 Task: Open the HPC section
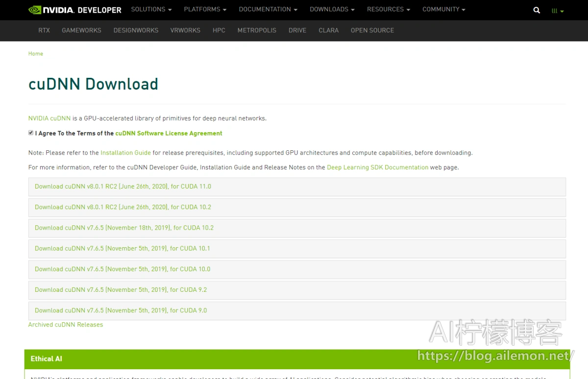pyautogui.click(x=219, y=30)
